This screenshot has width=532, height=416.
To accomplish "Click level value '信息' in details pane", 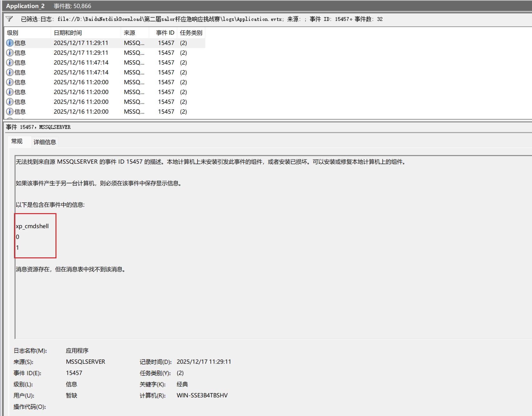I will 71,384.
